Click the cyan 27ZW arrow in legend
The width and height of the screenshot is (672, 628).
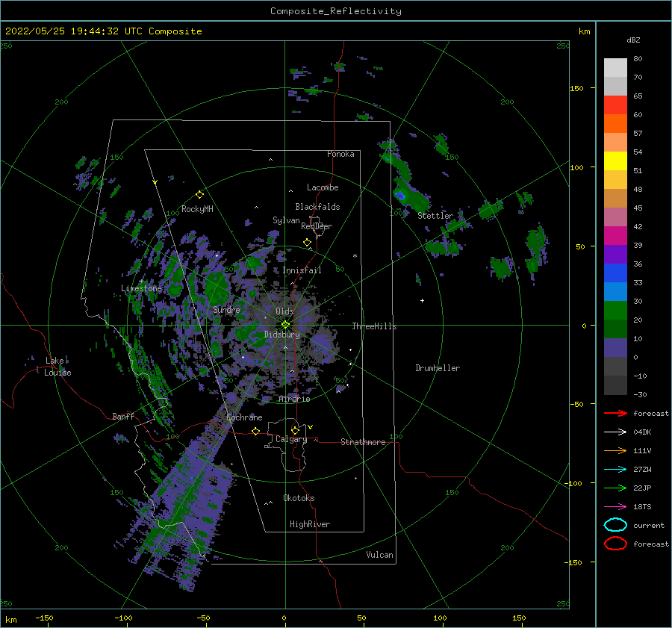pyautogui.click(x=615, y=470)
